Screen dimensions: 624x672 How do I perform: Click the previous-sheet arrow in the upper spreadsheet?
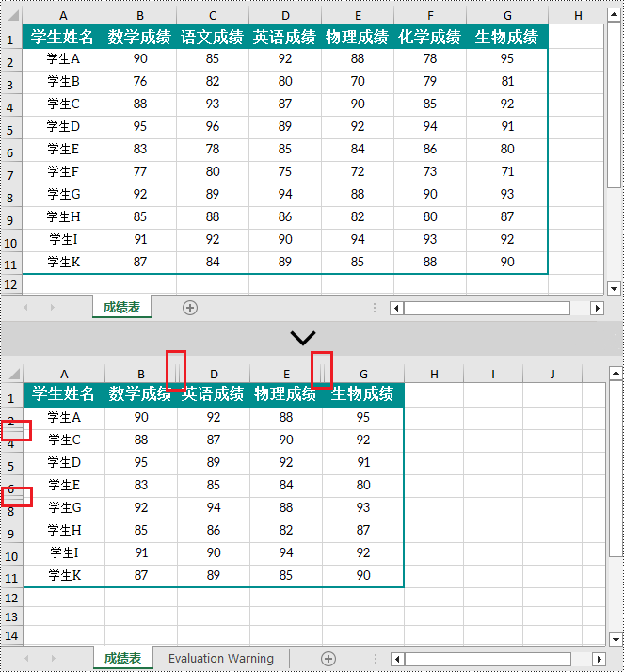[x=25, y=307]
